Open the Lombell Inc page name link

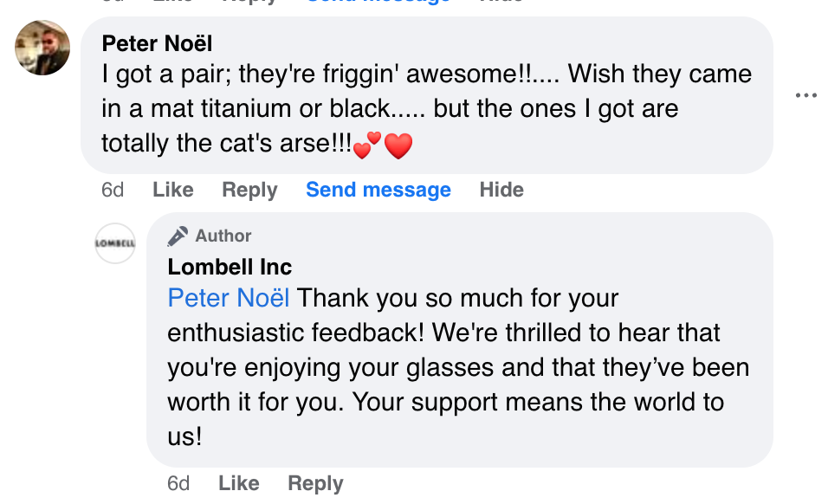[230, 267]
